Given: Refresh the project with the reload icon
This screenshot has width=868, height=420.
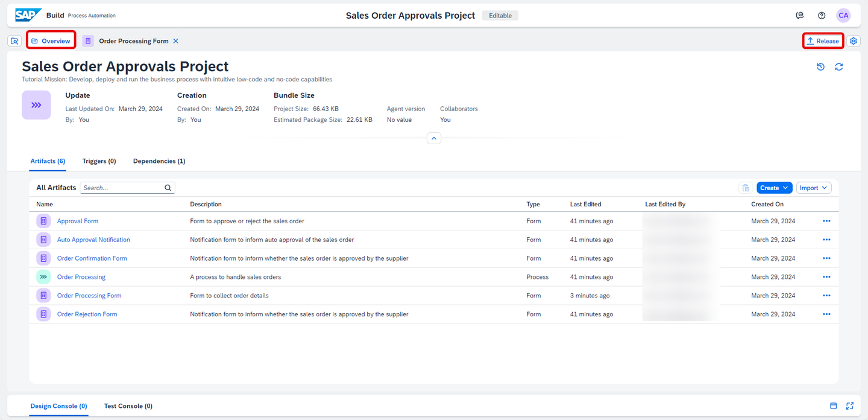Looking at the screenshot, I should (838, 67).
